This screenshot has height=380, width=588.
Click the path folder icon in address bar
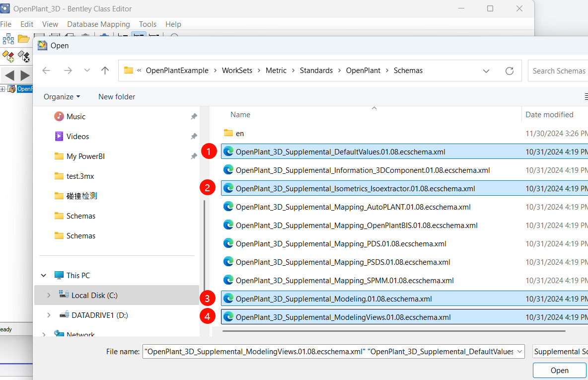(129, 70)
